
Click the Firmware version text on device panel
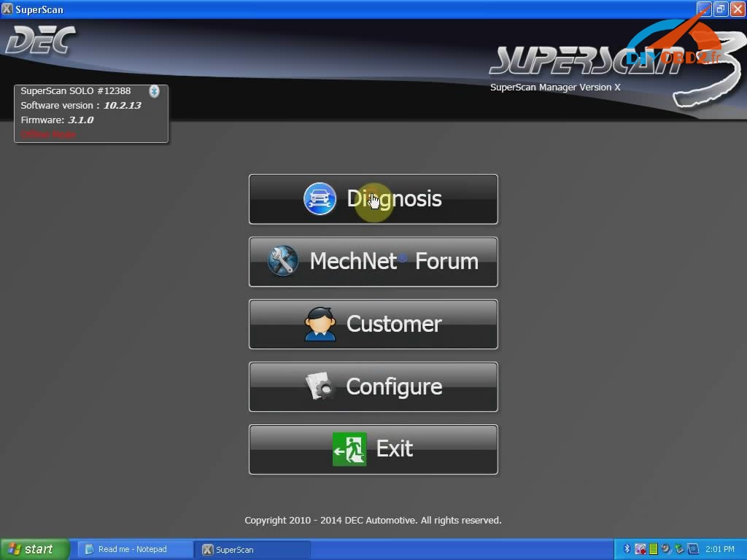click(55, 120)
